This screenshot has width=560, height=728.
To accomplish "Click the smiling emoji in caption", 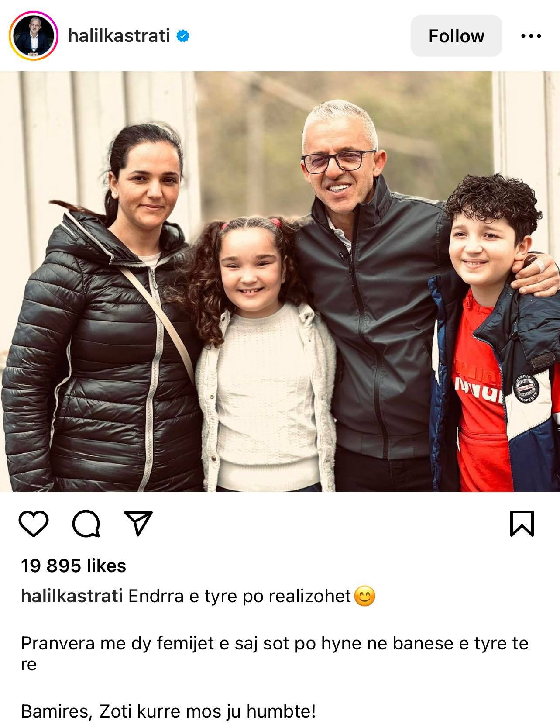I will [364, 597].
